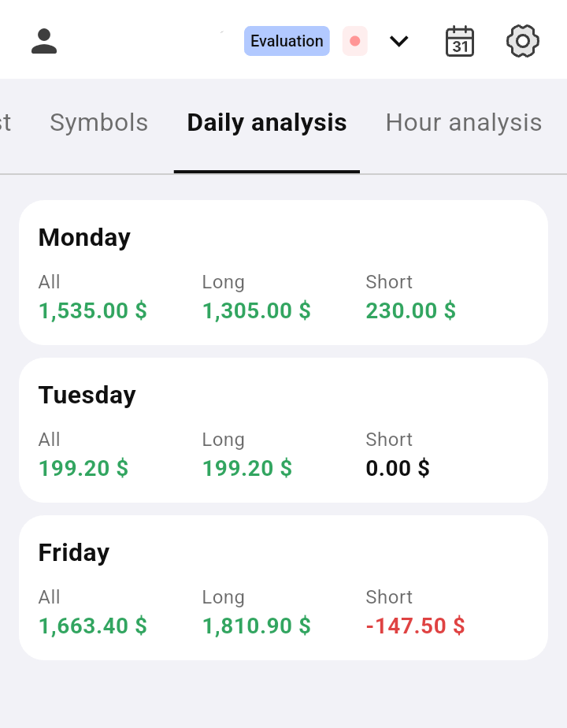Viewport: 567px width, 728px height.
Task: Click the Evaluation account badge
Action: pos(287,41)
